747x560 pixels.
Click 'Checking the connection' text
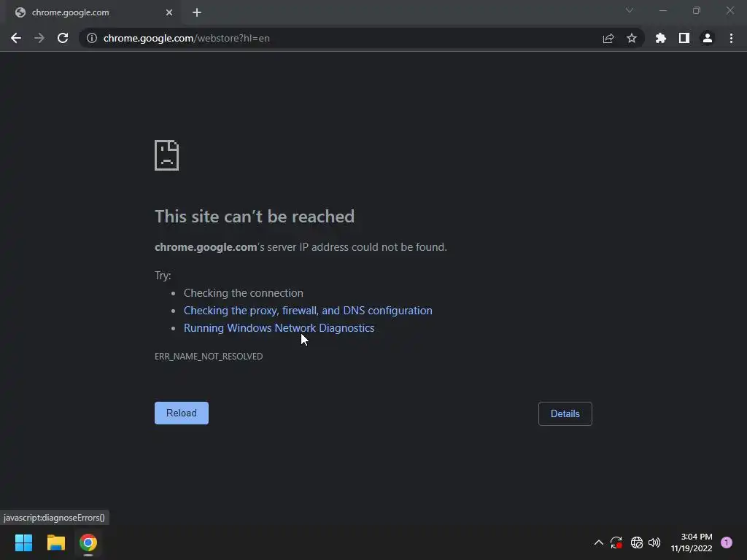click(x=244, y=293)
